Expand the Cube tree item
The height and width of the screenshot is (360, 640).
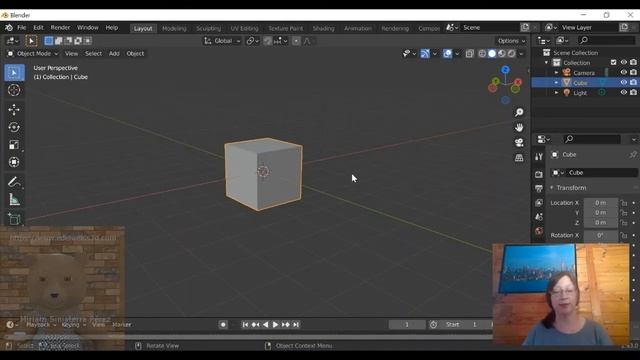pyautogui.click(x=556, y=82)
